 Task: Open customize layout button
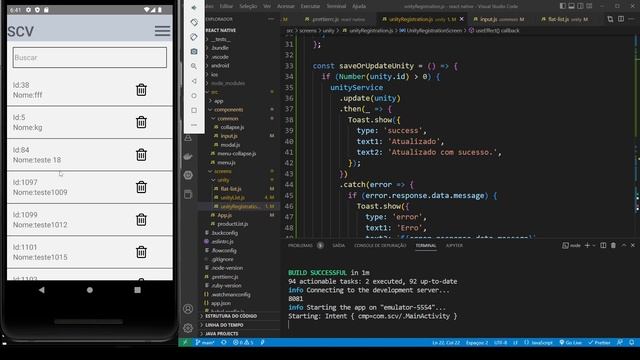point(589,6)
